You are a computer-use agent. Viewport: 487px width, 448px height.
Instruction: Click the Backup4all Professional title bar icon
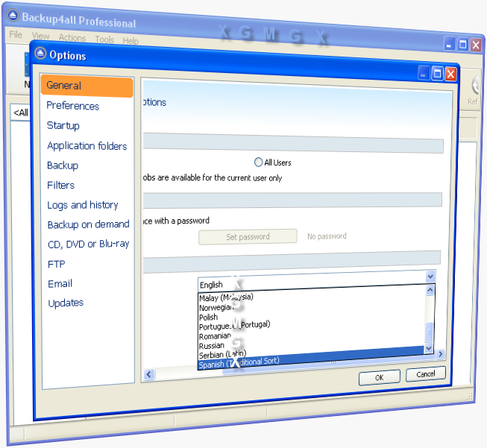click(x=13, y=15)
